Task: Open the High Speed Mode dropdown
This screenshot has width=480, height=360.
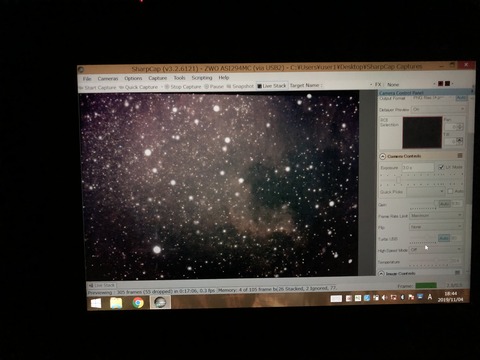Action: pyautogui.click(x=435, y=249)
